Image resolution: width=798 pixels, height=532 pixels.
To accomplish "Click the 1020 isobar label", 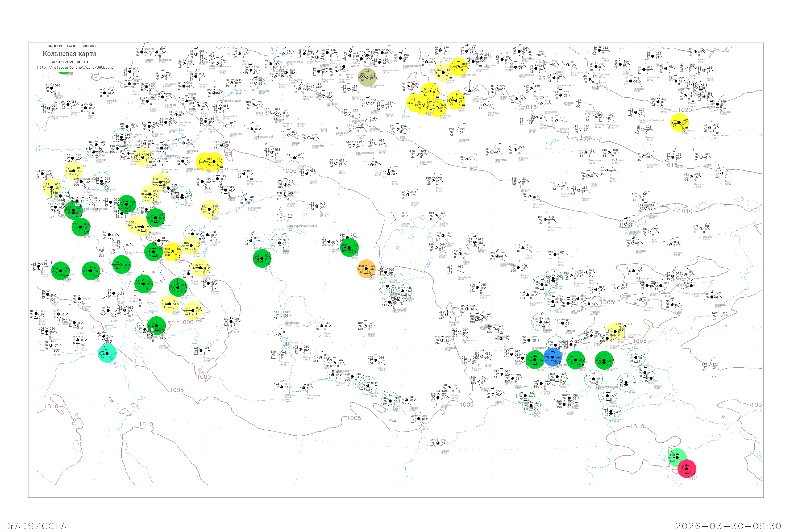I will (685, 110).
